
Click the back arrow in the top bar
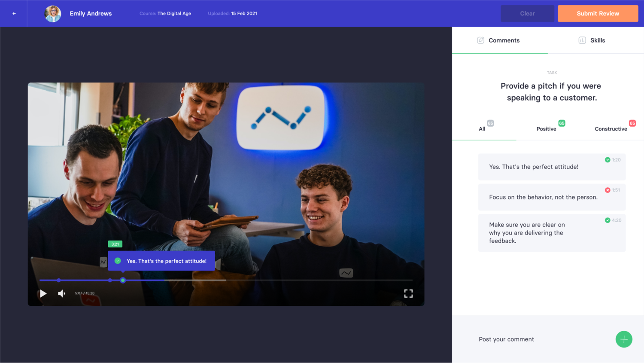pyautogui.click(x=13, y=13)
